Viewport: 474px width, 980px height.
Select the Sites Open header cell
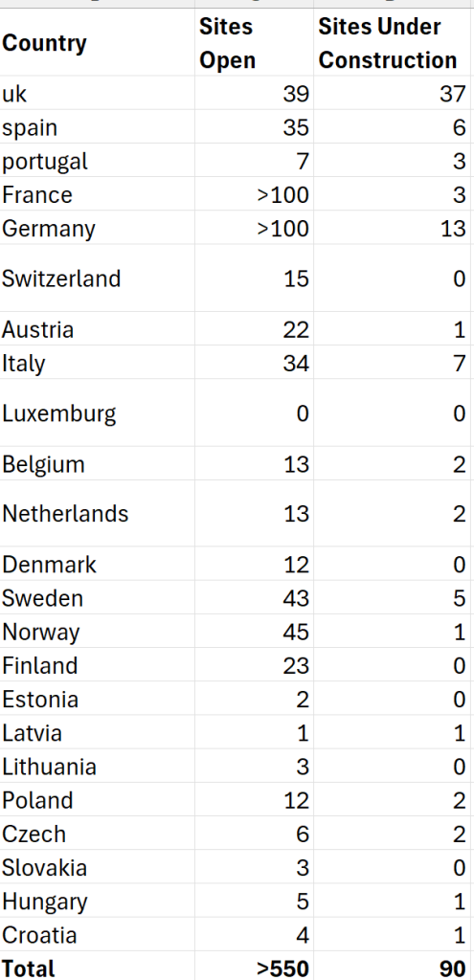click(x=254, y=43)
